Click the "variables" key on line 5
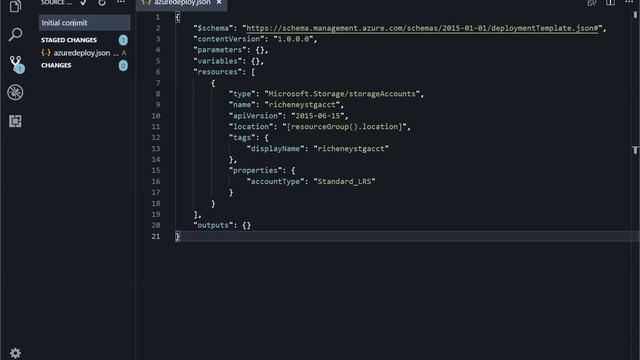 [x=218, y=61]
